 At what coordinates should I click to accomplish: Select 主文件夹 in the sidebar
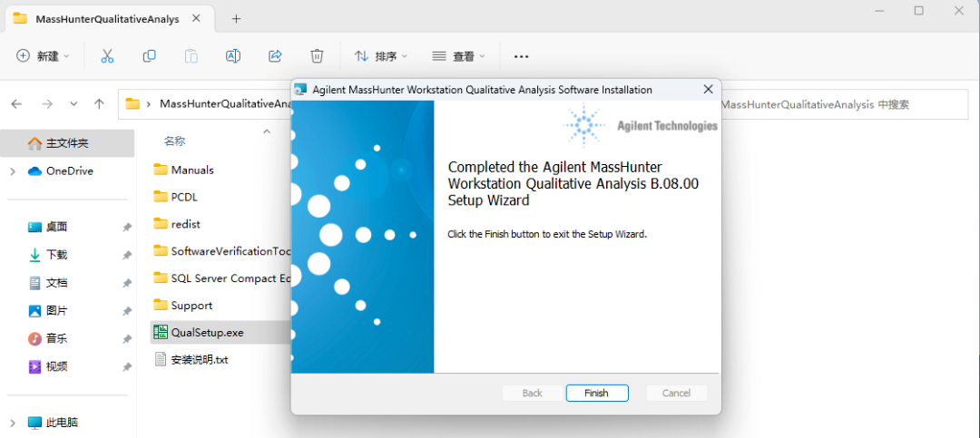coord(67,143)
